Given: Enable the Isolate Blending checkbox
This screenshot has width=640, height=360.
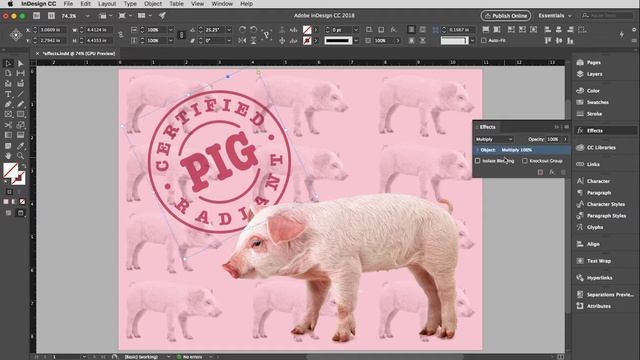Looking at the screenshot, I should pyautogui.click(x=478, y=161).
